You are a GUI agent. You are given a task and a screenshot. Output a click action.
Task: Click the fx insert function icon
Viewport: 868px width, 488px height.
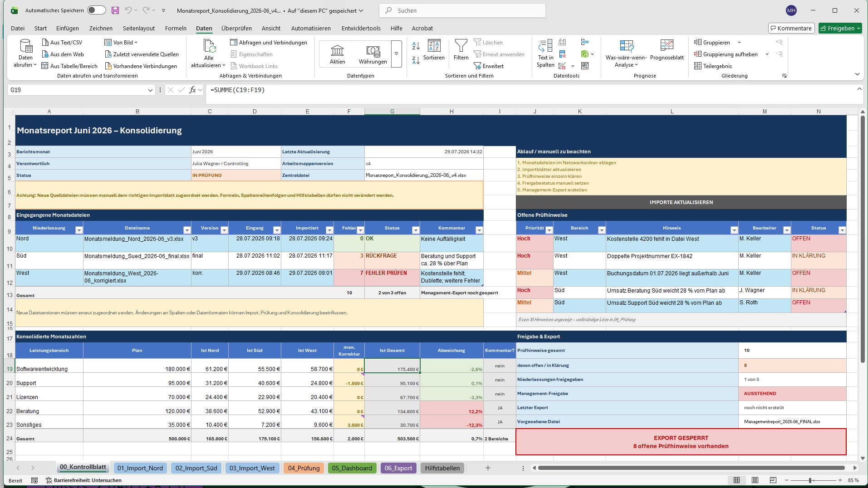(193, 90)
